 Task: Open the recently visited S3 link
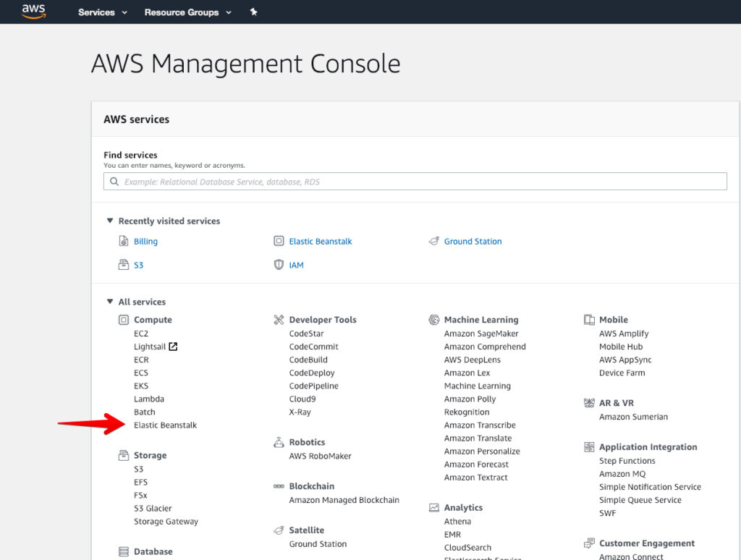(x=138, y=265)
